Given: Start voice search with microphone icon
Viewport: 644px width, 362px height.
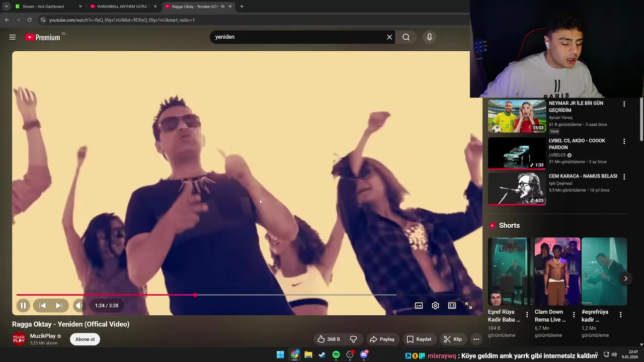Looking at the screenshot, I should click(x=429, y=37).
